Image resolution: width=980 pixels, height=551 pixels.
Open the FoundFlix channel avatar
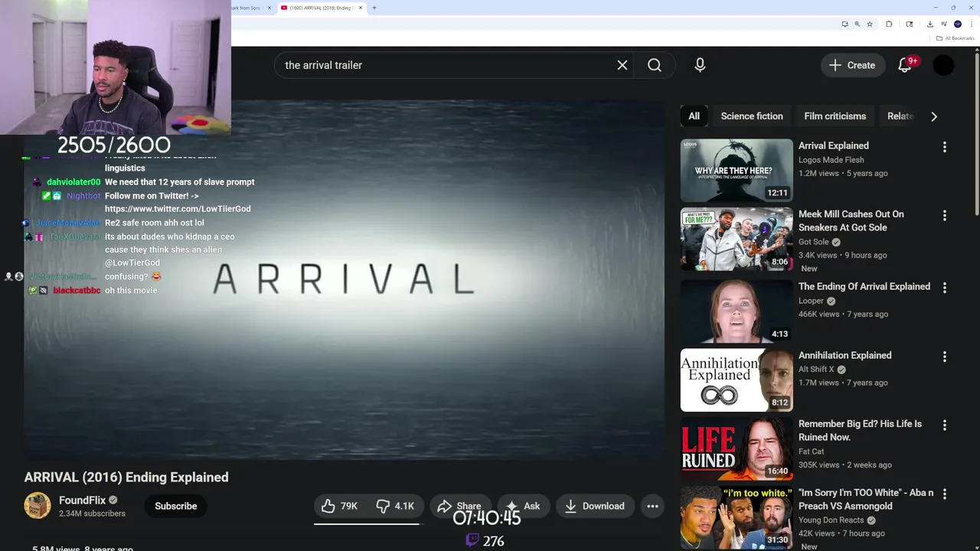click(38, 506)
